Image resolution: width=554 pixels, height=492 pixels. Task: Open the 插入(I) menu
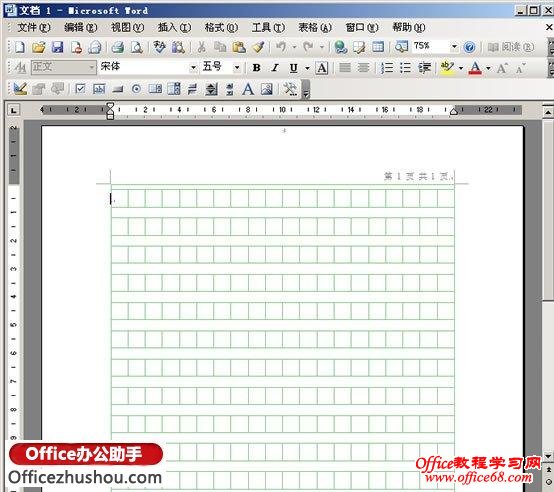pos(174,27)
